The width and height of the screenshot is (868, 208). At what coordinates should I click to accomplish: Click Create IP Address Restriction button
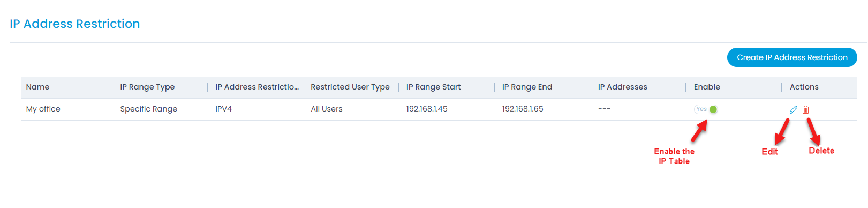(x=792, y=57)
